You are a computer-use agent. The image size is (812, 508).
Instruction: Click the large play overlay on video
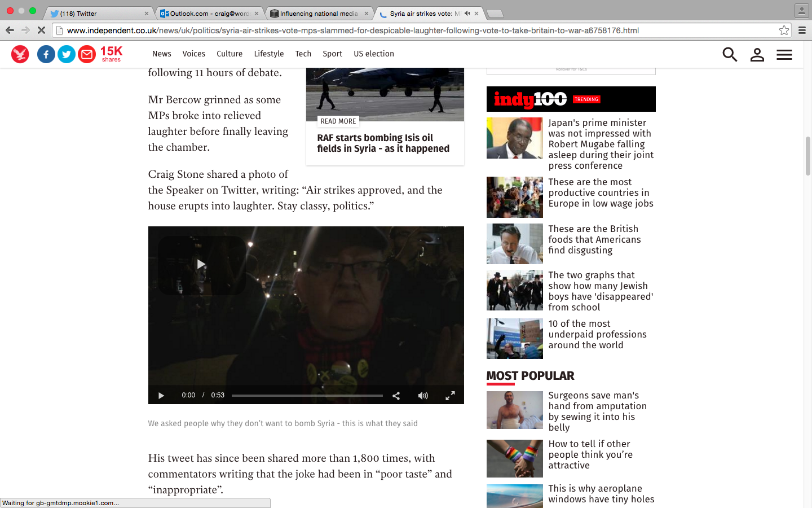(x=201, y=265)
